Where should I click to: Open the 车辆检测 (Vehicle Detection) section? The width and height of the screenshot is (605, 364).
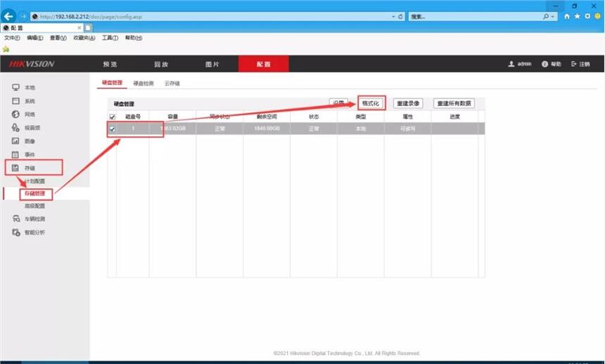[34, 219]
